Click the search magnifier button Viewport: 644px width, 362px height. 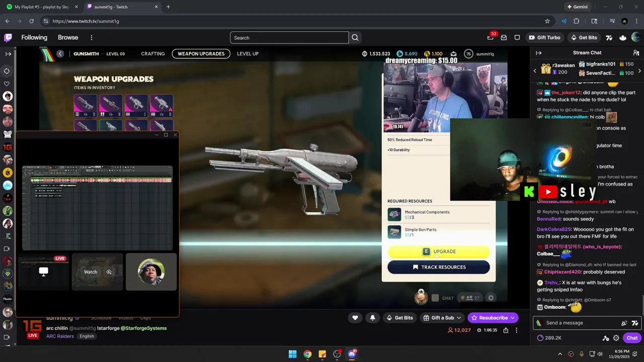(355, 38)
